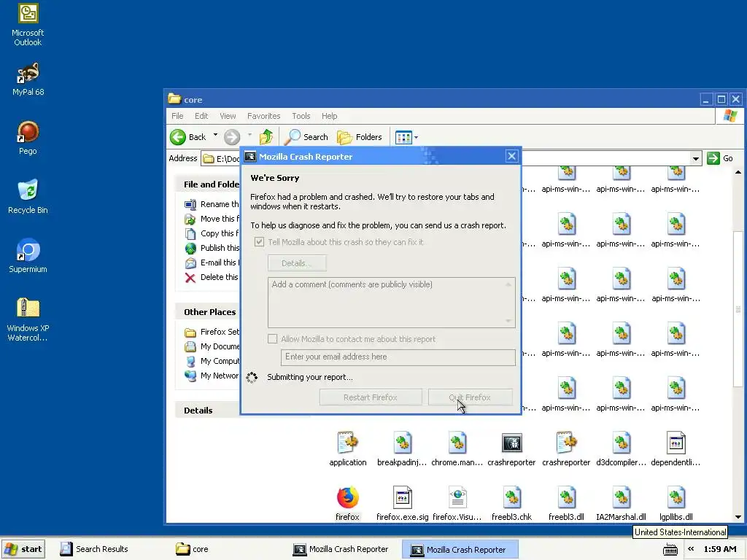Viewport: 747px width, 560px height.
Task: Switch to Search Results taskbar item
Action: tap(94, 549)
